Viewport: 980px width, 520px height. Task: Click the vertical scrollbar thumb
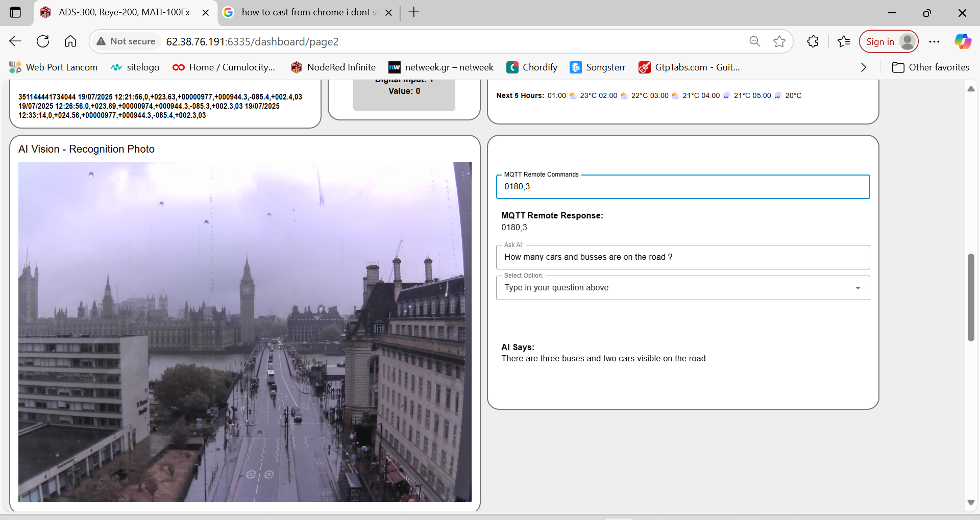pos(971,297)
